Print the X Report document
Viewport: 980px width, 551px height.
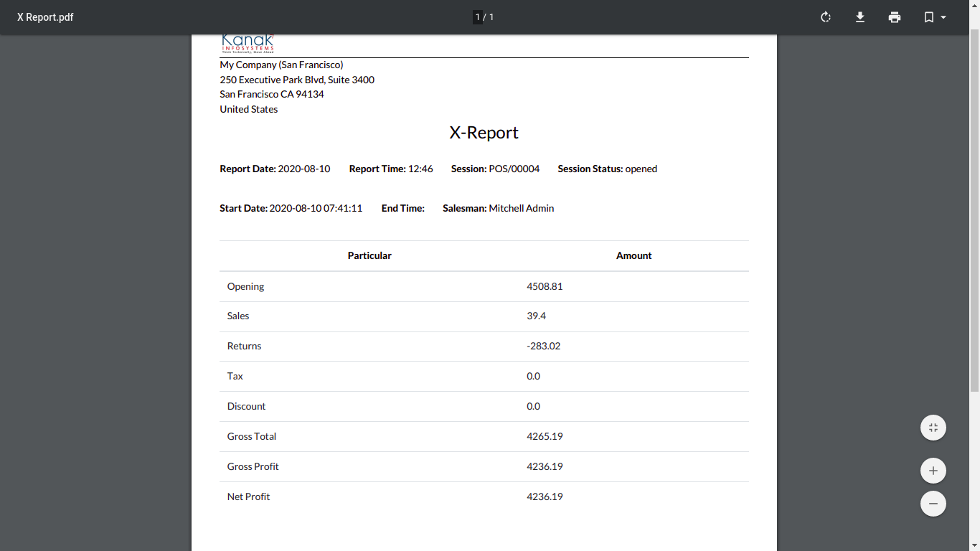(895, 17)
